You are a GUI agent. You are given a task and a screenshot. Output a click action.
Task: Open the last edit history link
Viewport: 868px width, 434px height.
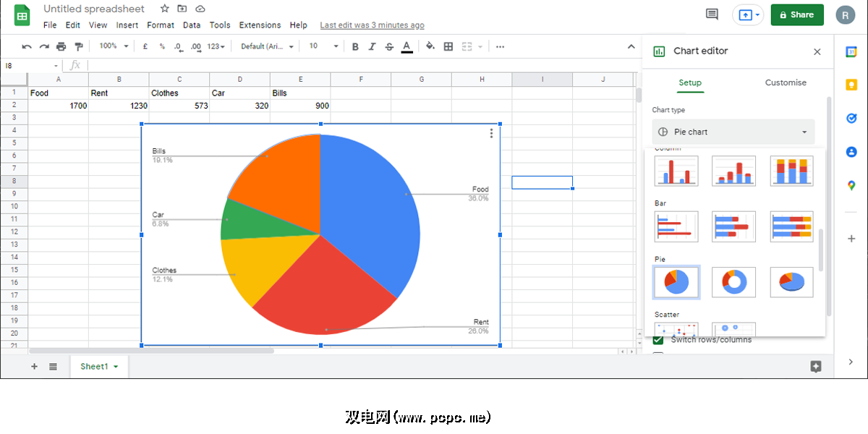coord(372,25)
